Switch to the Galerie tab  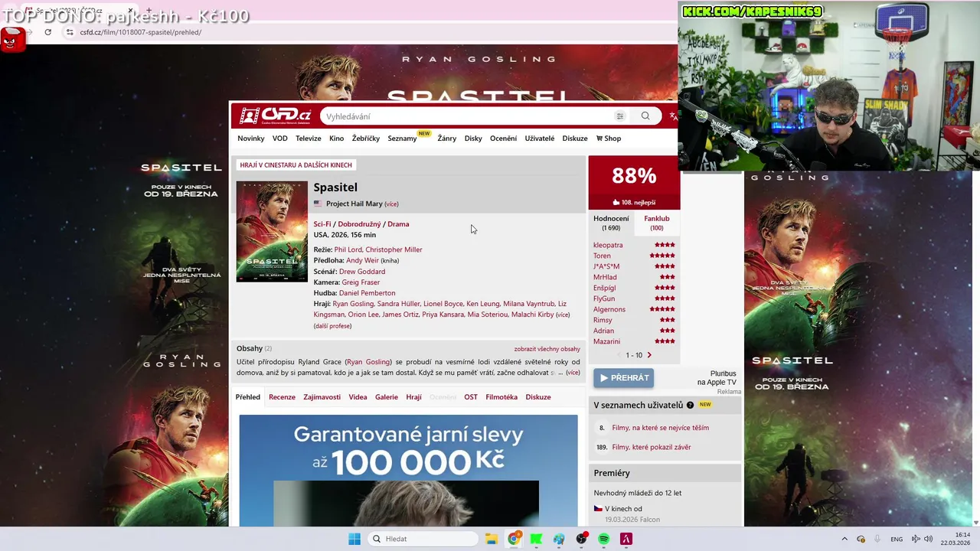387,397
